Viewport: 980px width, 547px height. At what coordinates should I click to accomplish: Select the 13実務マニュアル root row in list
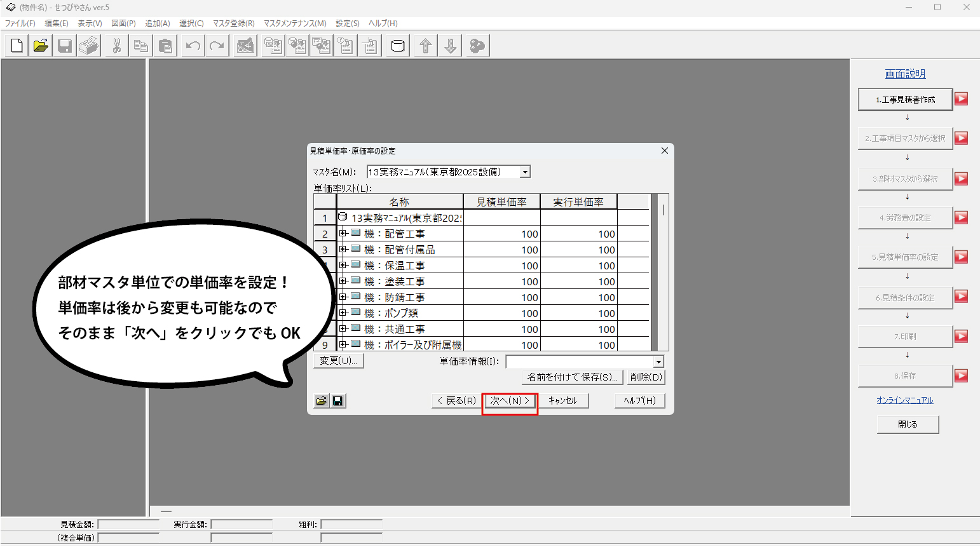coord(400,218)
